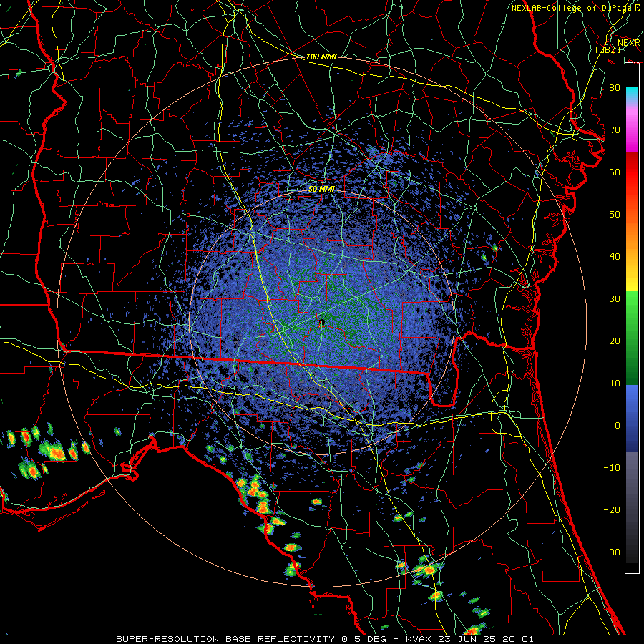
Task: Click the 70 value on dBZ scale
Action: [x=615, y=130]
